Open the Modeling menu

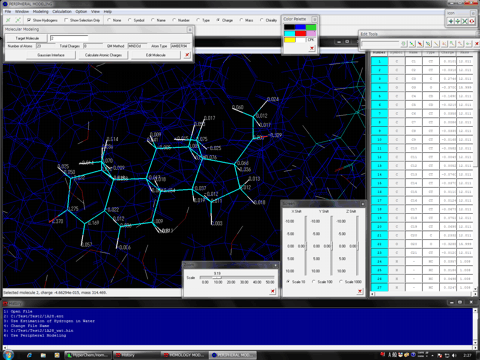pos(41,12)
